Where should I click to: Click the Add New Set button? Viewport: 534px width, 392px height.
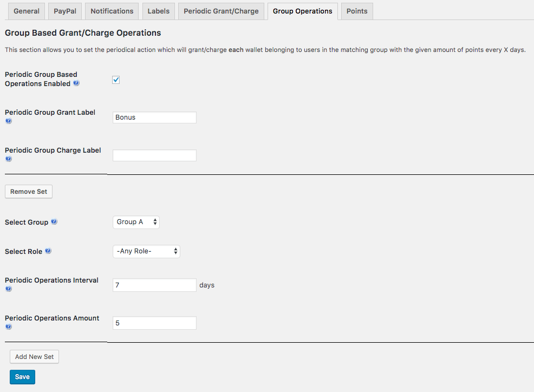point(34,357)
